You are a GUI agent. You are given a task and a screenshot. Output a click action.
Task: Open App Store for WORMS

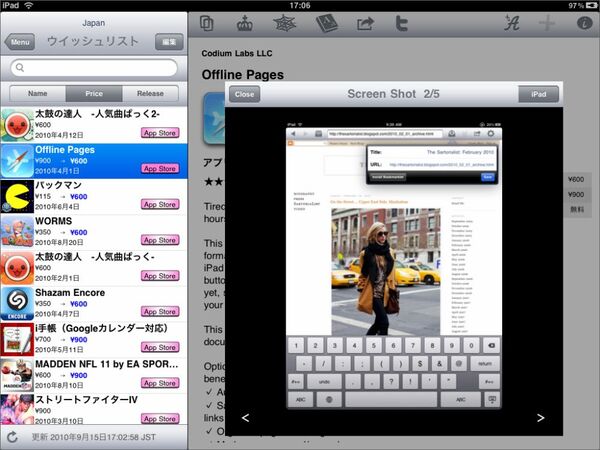coord(160,240)
